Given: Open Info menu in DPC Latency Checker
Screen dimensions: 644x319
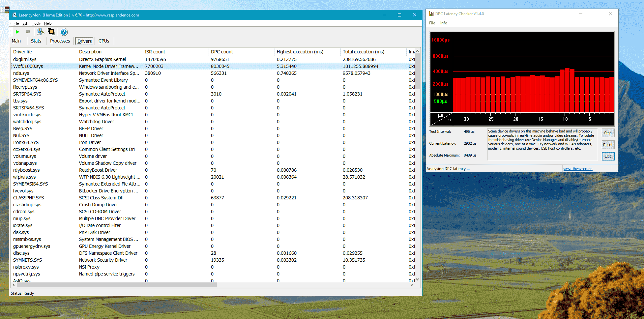Looking at the screenshot, I should pos(444,23).
